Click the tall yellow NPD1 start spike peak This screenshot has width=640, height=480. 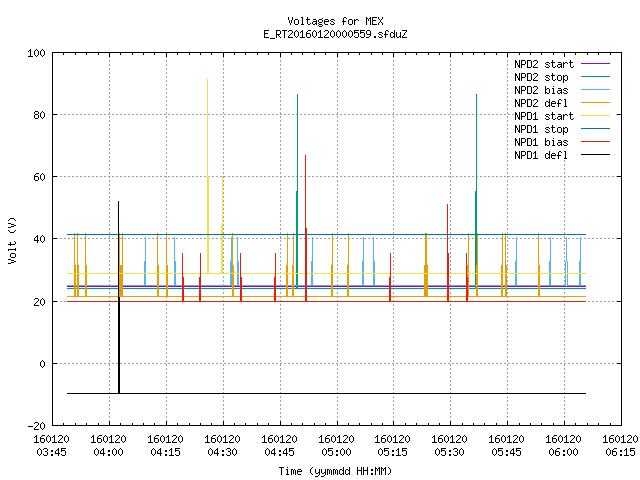click(207, 80)
